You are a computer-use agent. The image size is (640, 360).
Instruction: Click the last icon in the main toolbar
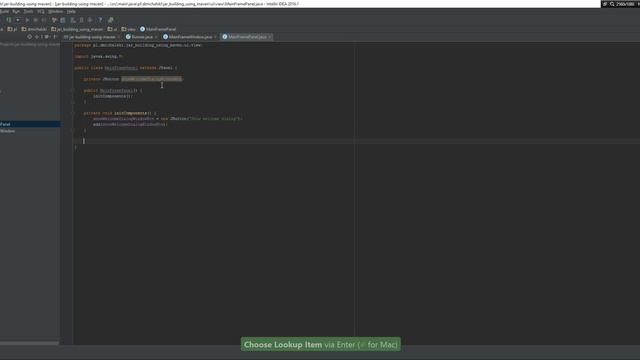(x=110, y=20)
